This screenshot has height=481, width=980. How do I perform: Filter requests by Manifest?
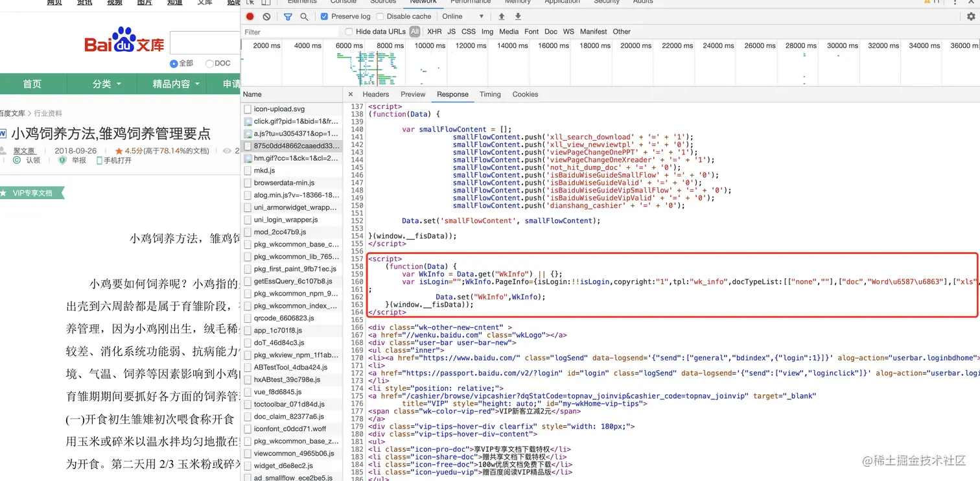pos(594,31)
